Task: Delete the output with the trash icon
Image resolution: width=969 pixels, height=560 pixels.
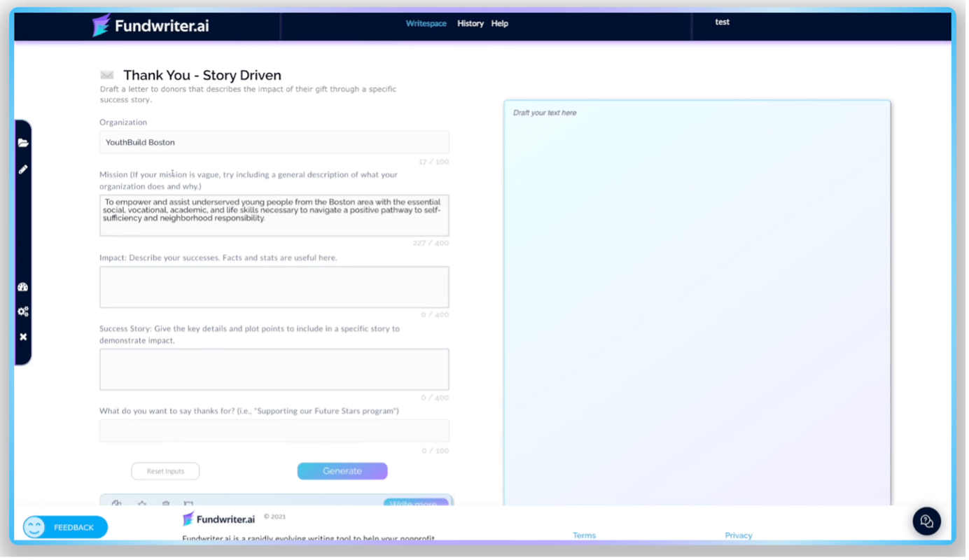Action: coord(166,503)
